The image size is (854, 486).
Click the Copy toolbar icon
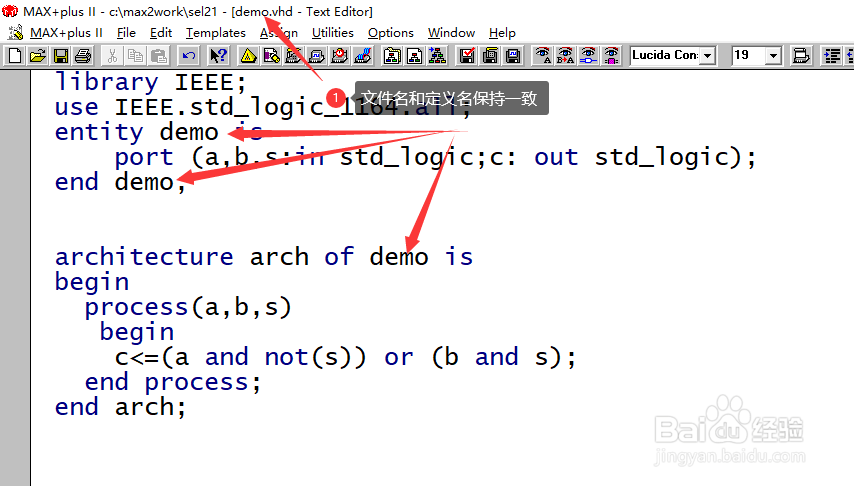click(x=135, y=56)
